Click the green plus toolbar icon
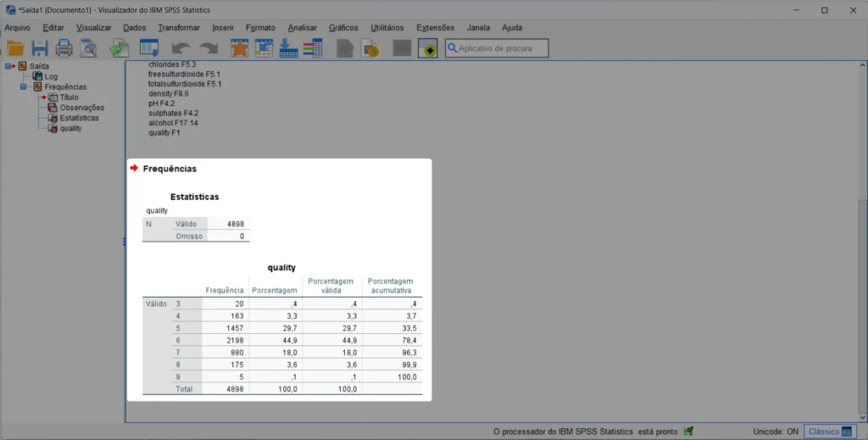The height and width of the screenshot is (440, 868). [427, 48]
